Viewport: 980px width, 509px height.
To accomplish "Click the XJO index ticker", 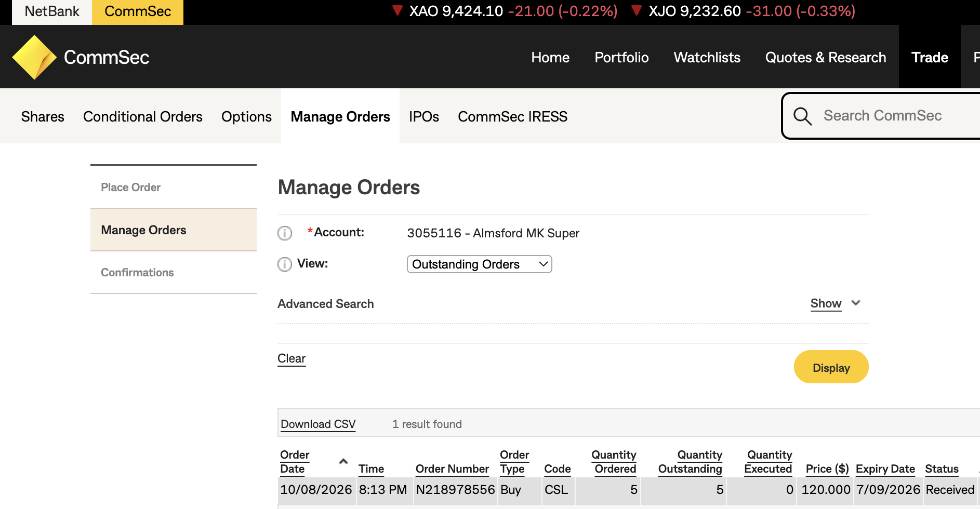I will point(743,11).
